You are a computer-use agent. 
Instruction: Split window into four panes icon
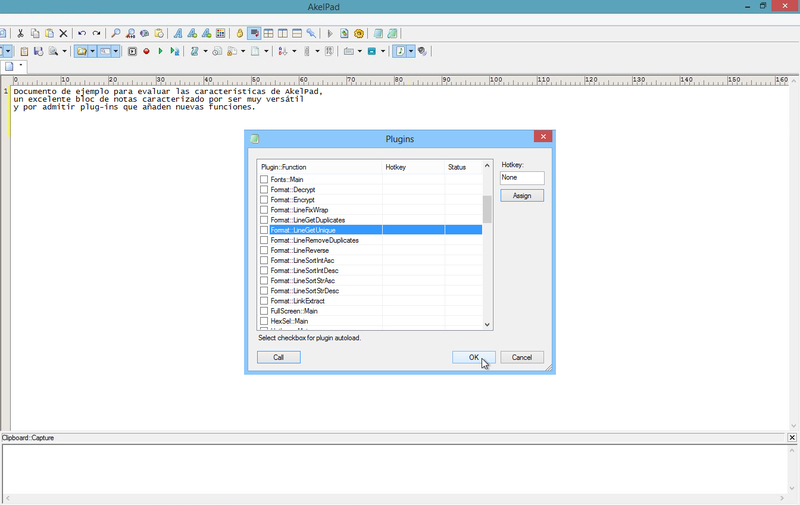click(x=268, y=34)
